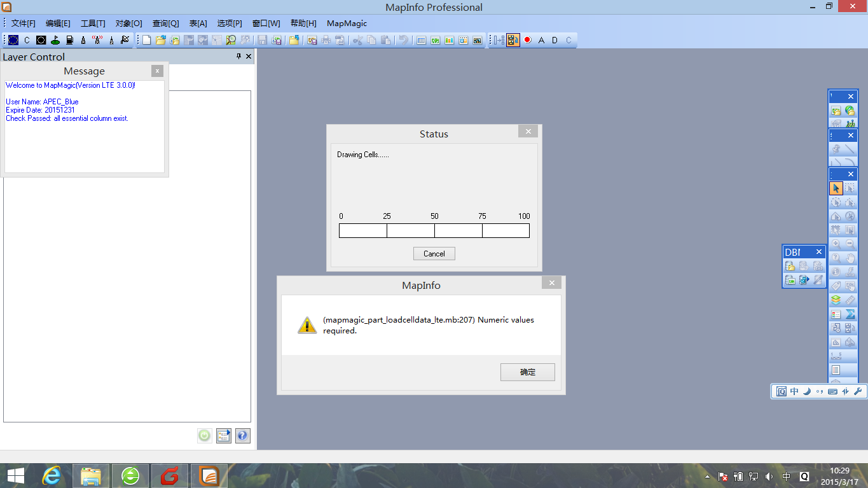The height and width of the screenshot is (488, 868).
Task: Click the EU flag icon in MapMagic toolbar
Action: pos(13,40)
